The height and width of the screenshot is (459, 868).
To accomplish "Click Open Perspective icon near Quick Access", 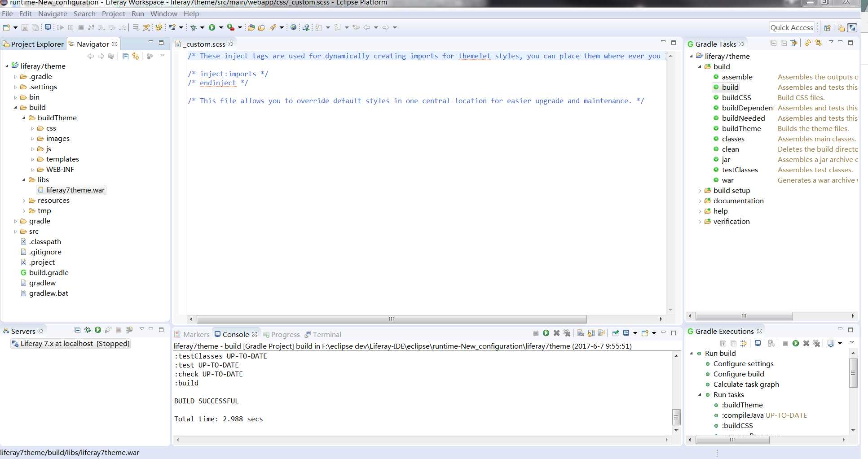I will click(827, 28).
